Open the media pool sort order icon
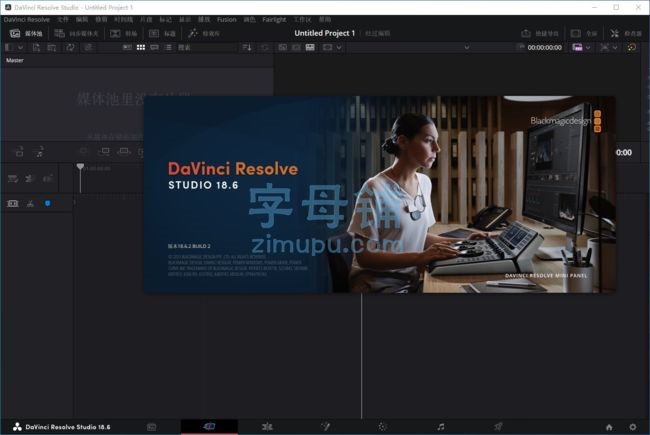The width and height of the screenshot is (650, 435). pyautogui.click(x=247, y=48)
